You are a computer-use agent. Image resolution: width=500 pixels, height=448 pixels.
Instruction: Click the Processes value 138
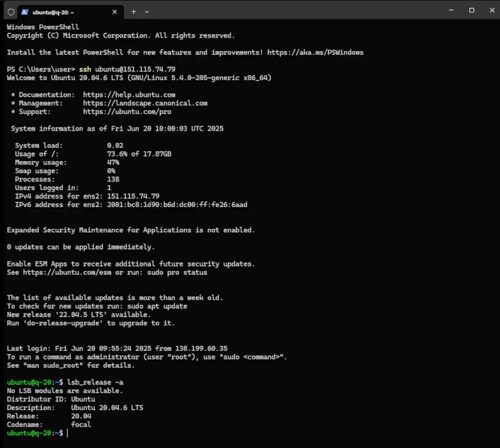tap(113, 179)
